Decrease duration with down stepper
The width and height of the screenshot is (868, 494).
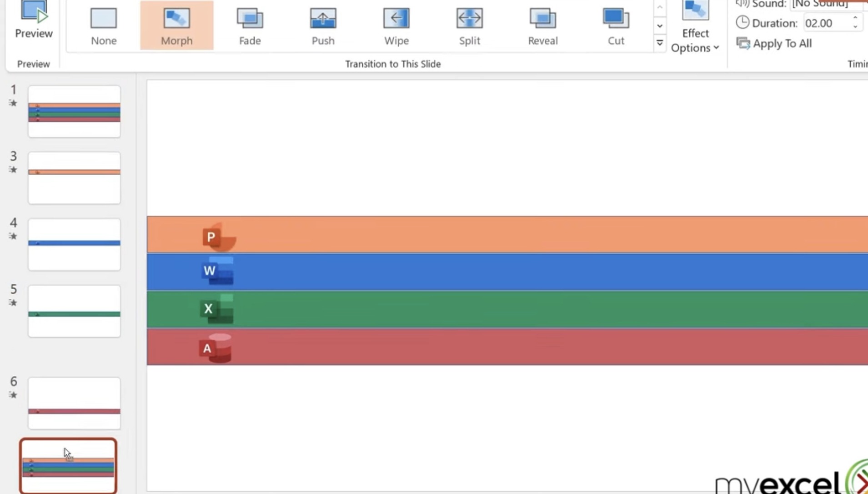point(855,27)
